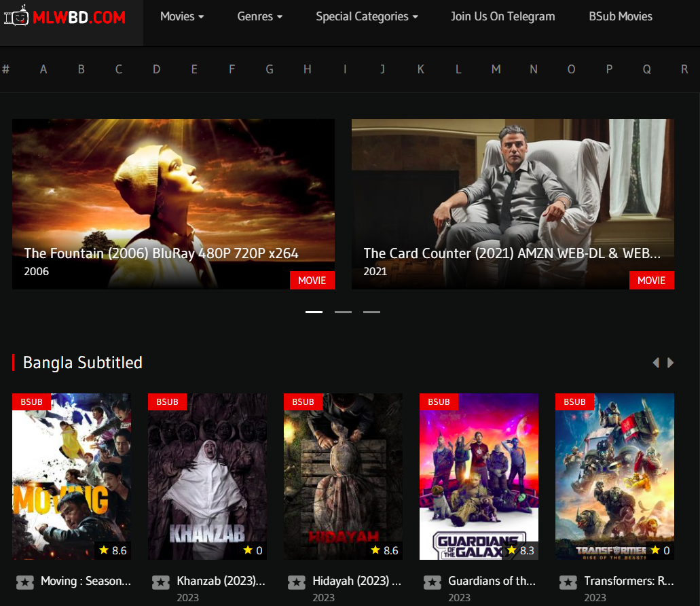Open Hidayah poster thumbnail
Screen dimensions: 700x606
344,476
